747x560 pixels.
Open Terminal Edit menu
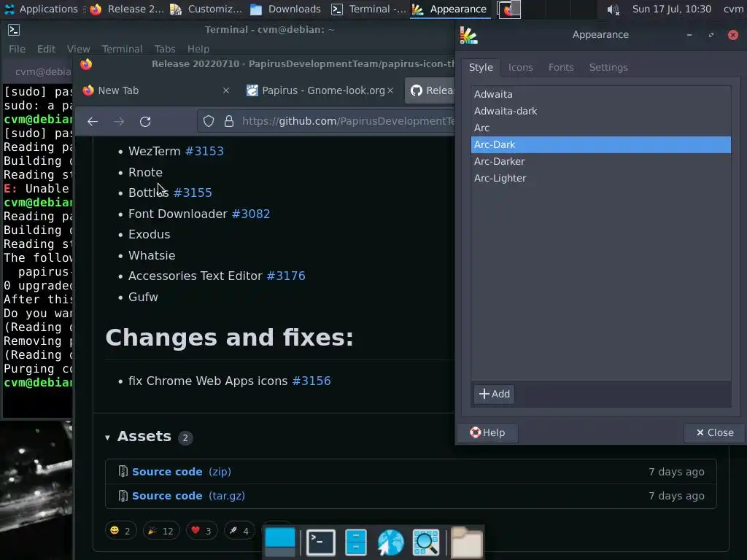[46, 49]
